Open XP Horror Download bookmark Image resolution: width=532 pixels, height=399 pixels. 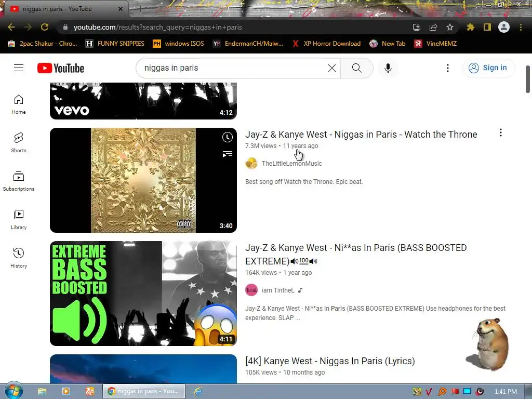click(x=326, y=44)
